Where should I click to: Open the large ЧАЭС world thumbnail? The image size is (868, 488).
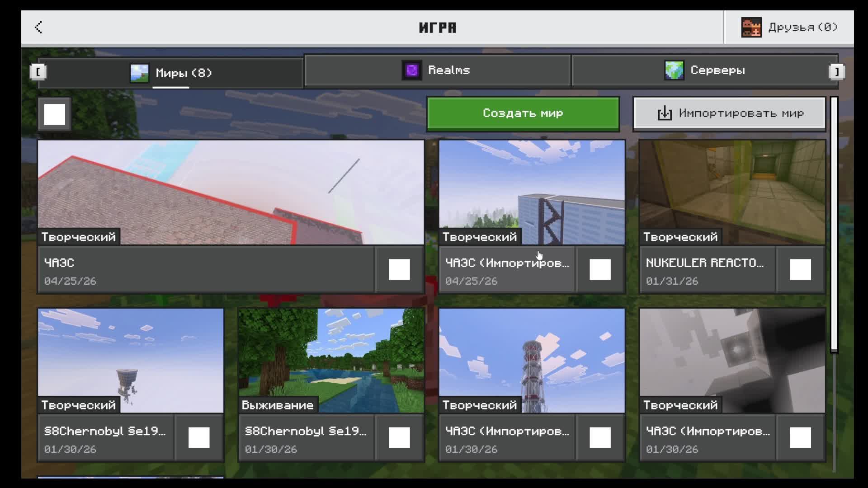click(x=231, y=192)
